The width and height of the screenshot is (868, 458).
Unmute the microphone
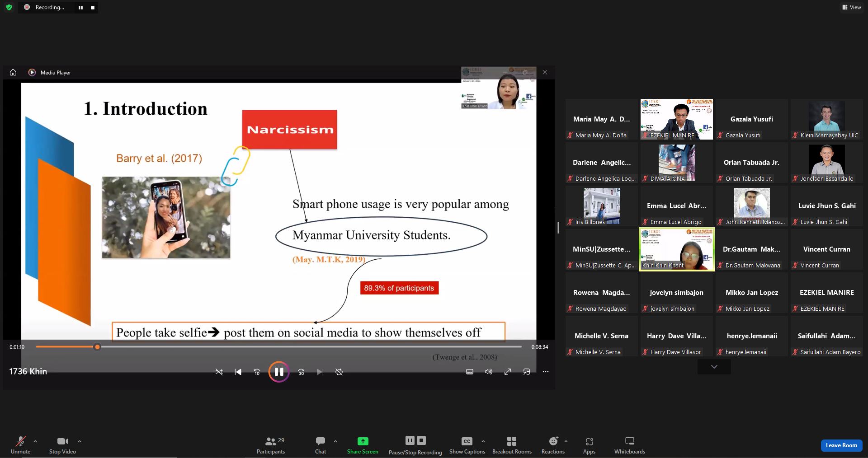[20, 444]
